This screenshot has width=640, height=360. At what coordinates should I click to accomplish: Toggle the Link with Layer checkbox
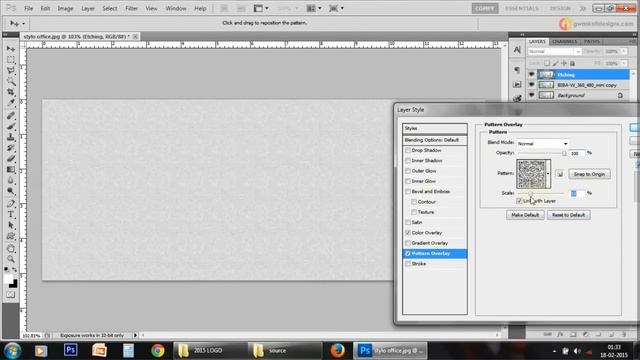(519, 201)
